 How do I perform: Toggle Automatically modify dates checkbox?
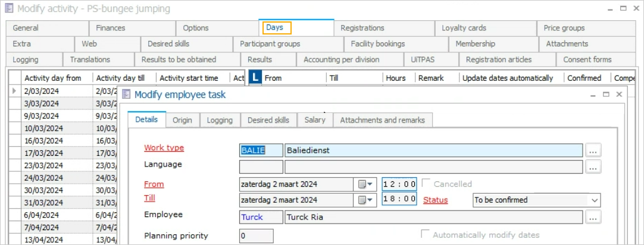426,235
